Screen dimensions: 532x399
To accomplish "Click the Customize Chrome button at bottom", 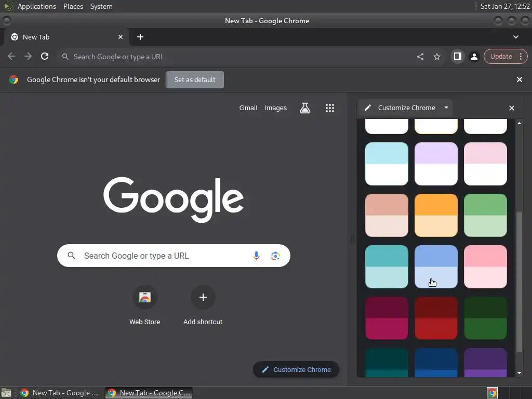I will 296,369.
